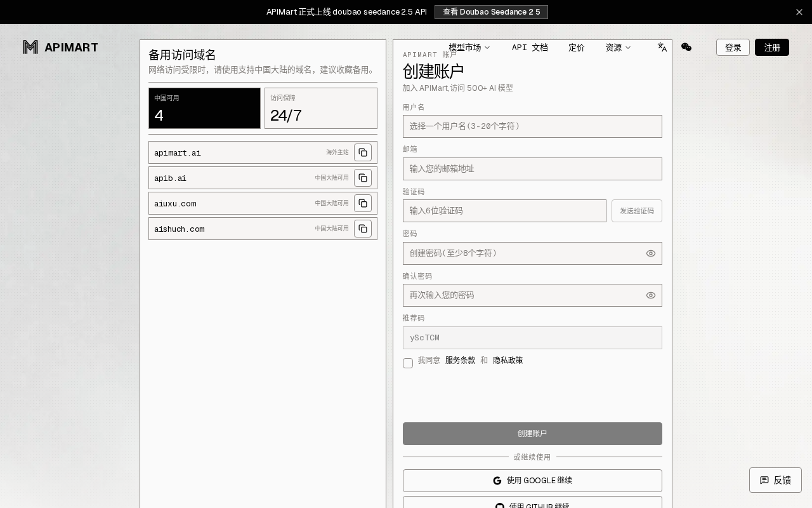Focus the 邮箱 email address input
The height and width of the screenshot is (508, 812).
point(532,169)
